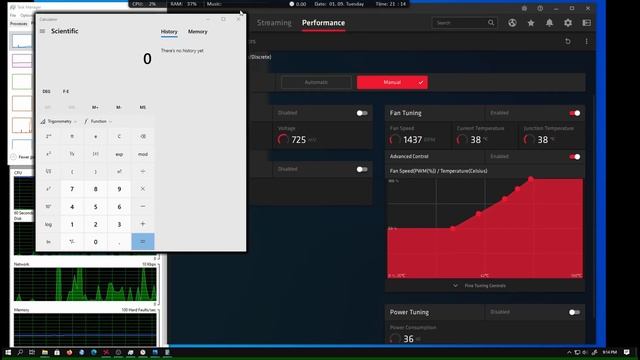Click the C clear button in Calculator
This screenshot has width=640, height=360.
coord(119,136)
